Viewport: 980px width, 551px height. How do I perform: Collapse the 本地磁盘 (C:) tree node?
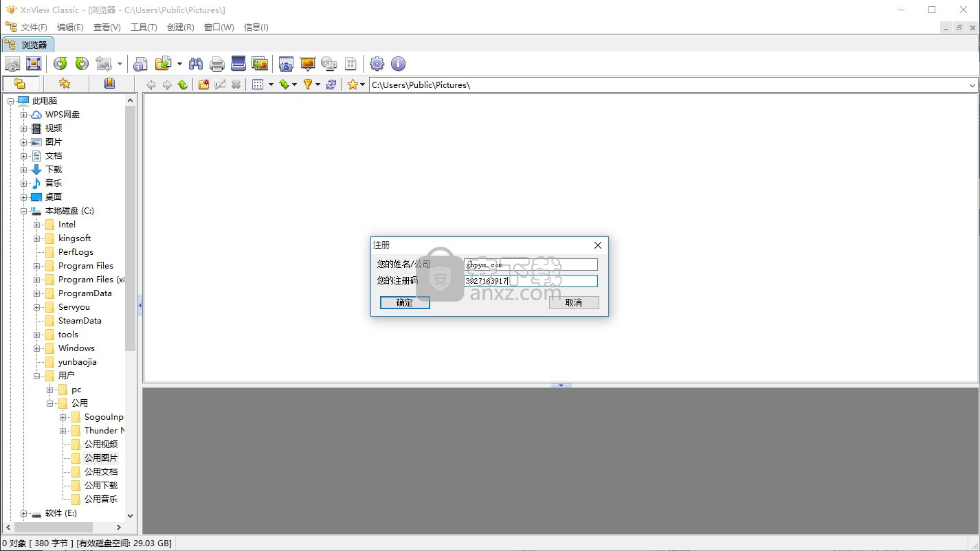point(23,211)
